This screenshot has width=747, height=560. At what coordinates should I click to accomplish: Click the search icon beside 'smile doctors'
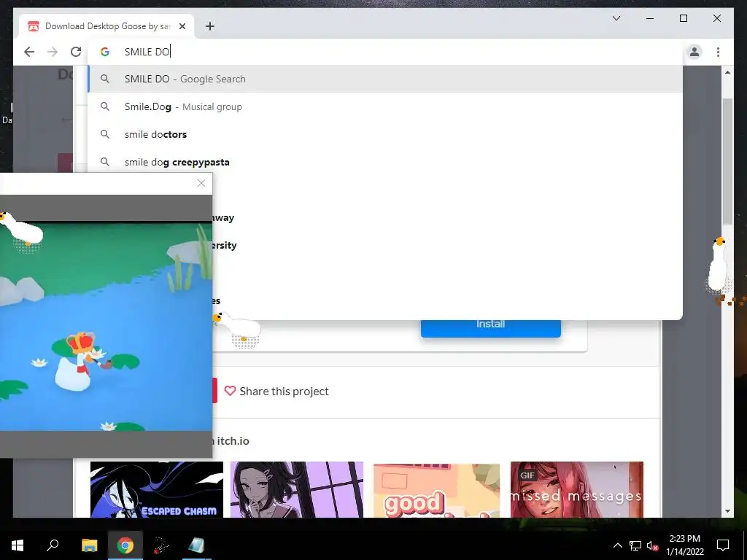click(x=105, y=134)
